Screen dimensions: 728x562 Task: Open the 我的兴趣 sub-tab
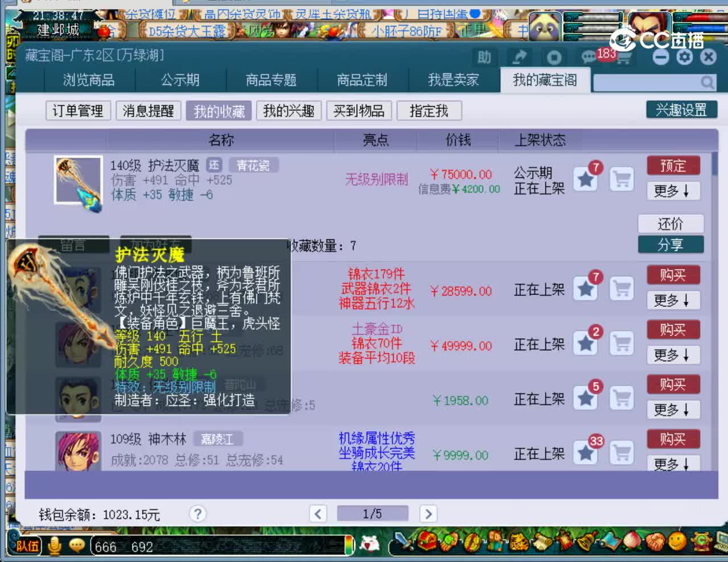(x=289, y=110)
